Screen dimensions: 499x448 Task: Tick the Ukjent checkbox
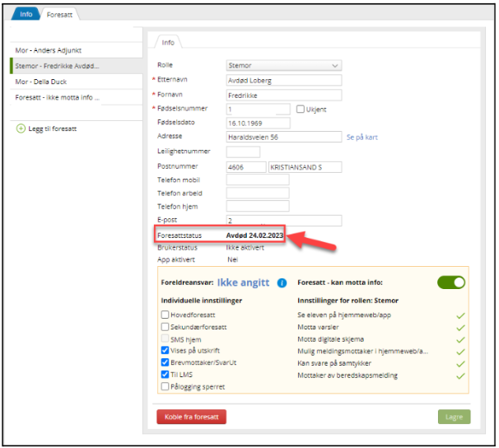(301, 109)
